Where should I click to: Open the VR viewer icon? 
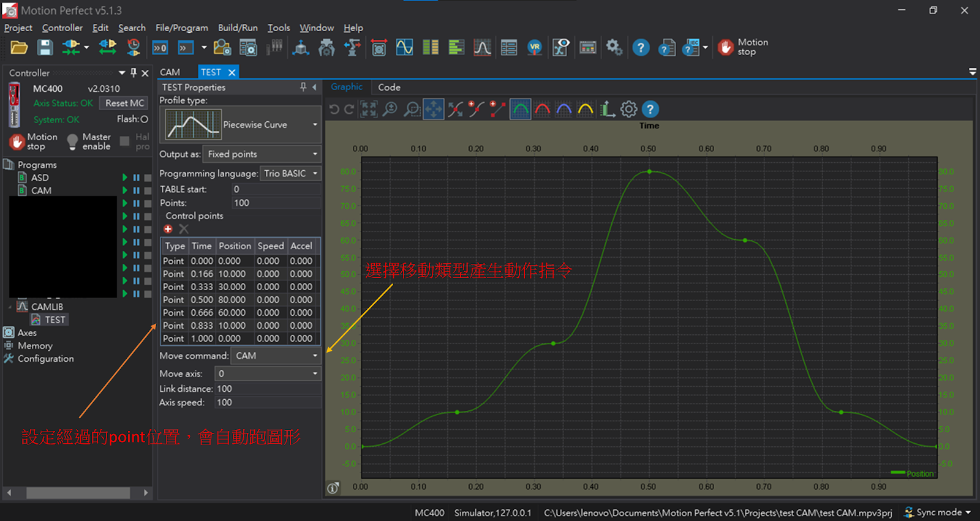click(535, 47)
